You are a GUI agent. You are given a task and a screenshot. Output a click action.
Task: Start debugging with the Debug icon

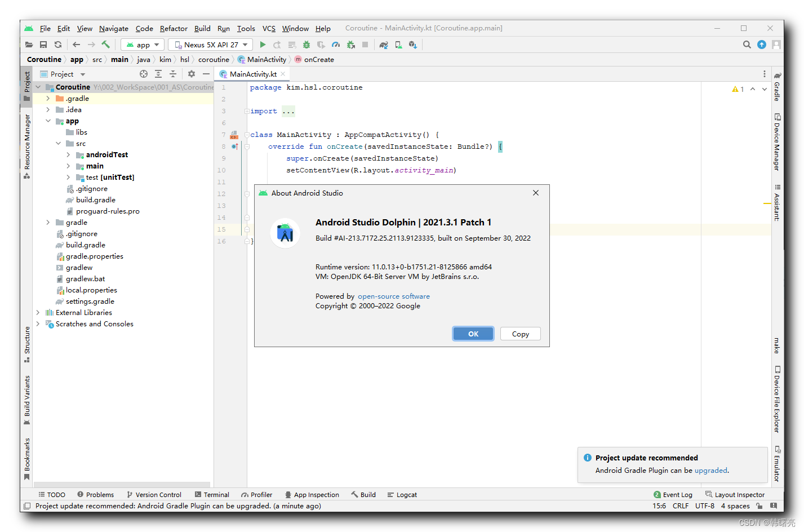306,45
